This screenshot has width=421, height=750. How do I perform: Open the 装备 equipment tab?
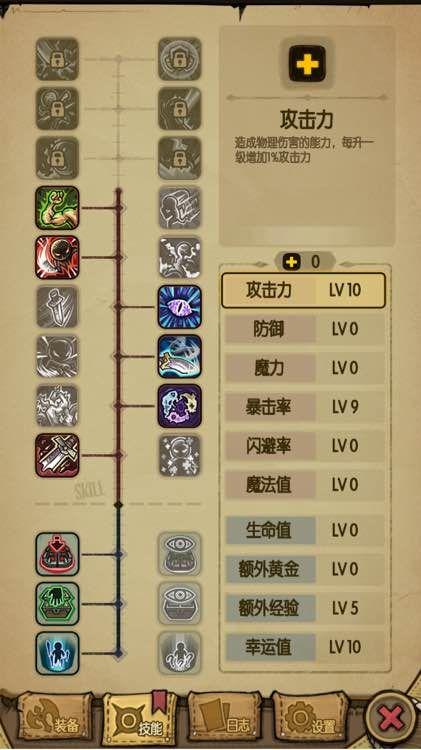point(54,719)
